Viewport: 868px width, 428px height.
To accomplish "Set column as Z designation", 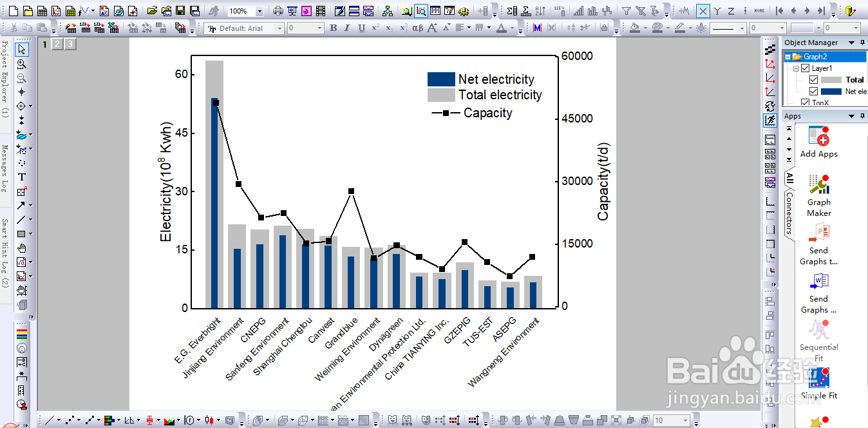I will click(x=731, y=11).
